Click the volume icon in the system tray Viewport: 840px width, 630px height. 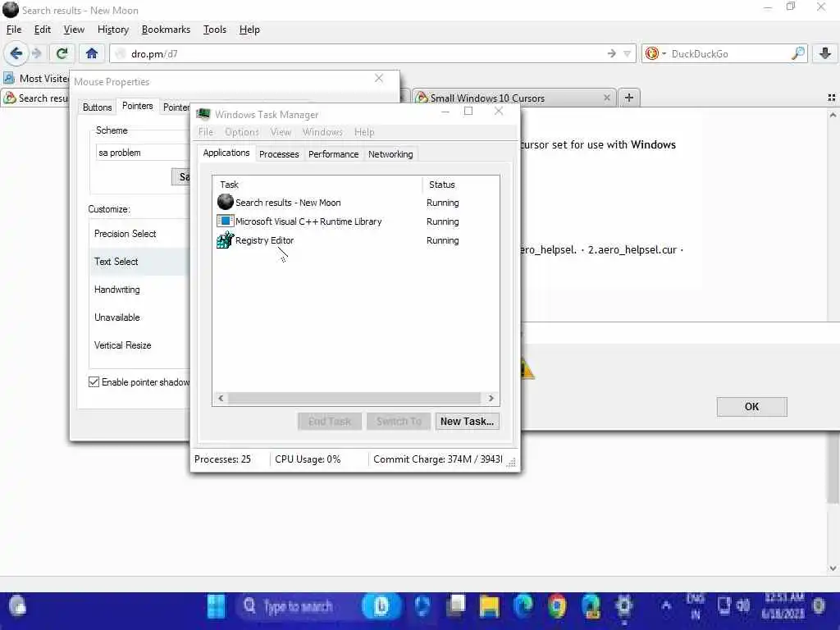click(x=742, y=605)
